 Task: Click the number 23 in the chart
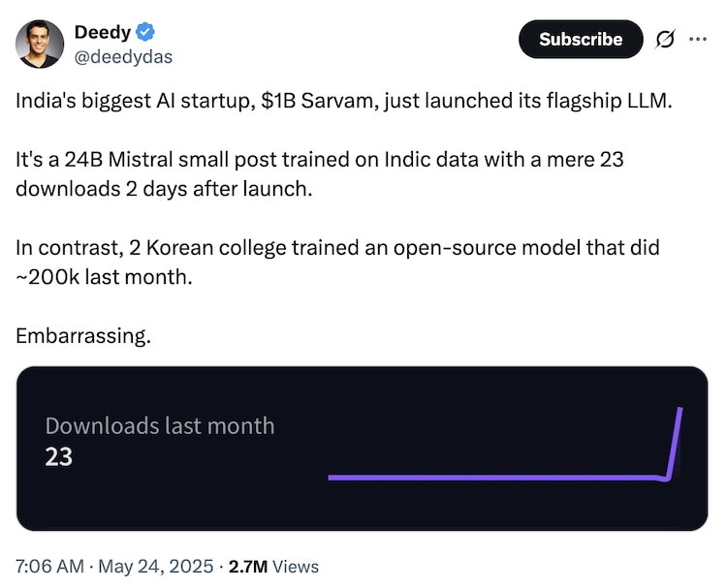click(59, 456)
